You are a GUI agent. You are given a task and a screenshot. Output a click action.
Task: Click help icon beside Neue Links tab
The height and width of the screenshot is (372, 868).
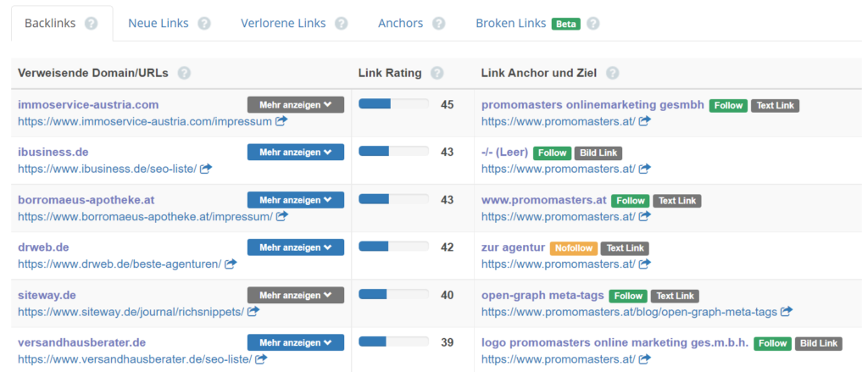click(204, 24)
